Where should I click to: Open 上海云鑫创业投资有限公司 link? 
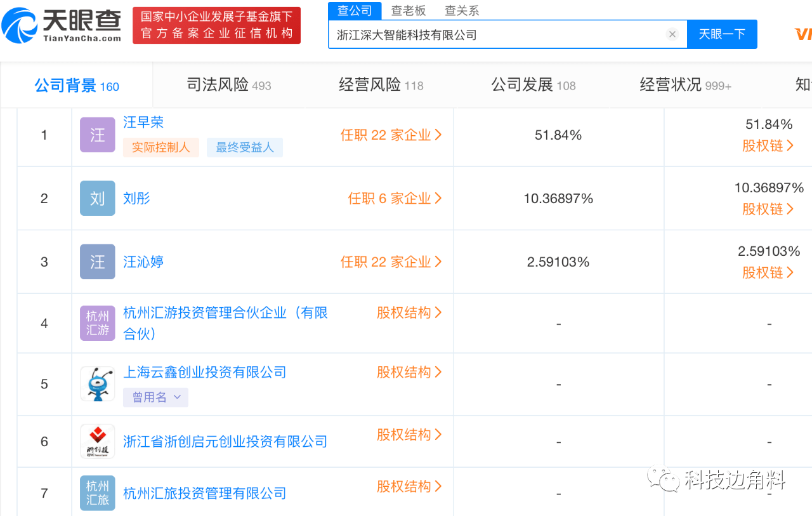[204, 372]
